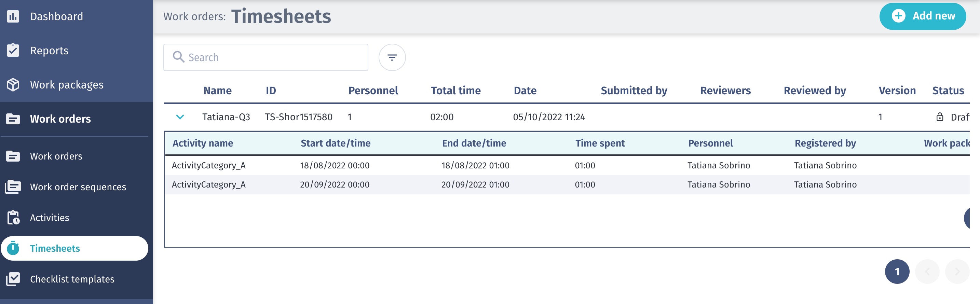Select Timesheets menu entry
The height and width of the screenshot is (304, 980).
coord(74,248)
